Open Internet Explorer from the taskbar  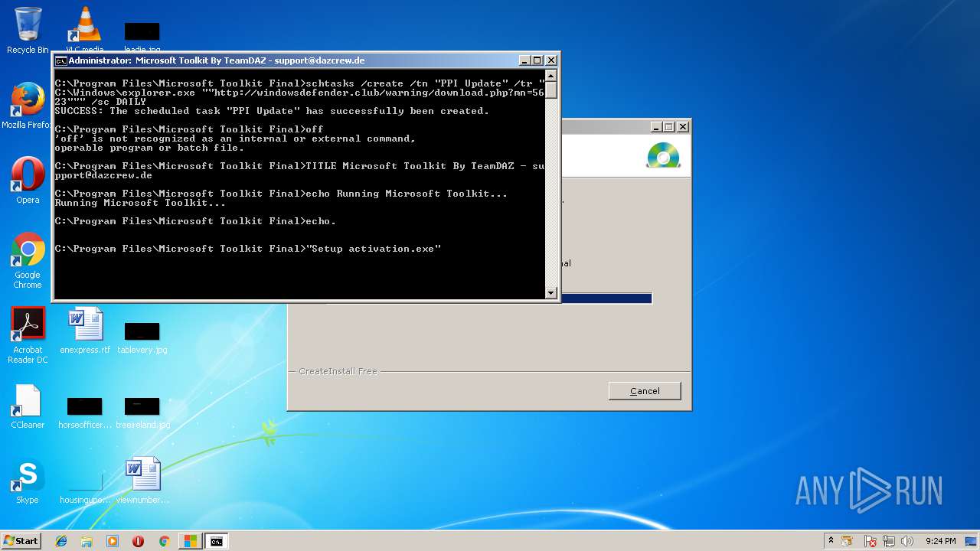(x=61, y=541)
